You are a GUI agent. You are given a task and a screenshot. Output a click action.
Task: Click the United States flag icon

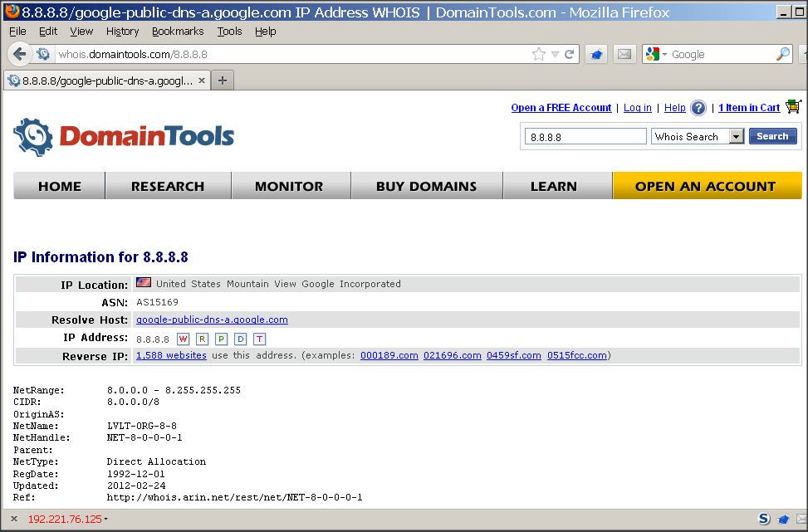pos(144,282)
